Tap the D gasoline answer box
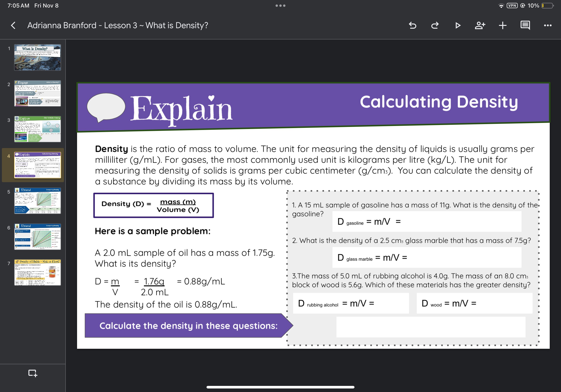The image size is (561, 392). pyautogui.click(x=427, y=222)
